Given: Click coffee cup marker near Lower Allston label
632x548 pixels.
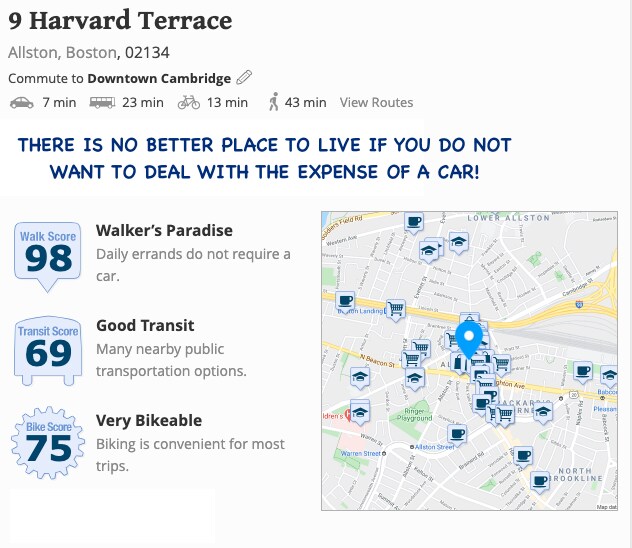Looking at the screenshot, I should [414, 223].
